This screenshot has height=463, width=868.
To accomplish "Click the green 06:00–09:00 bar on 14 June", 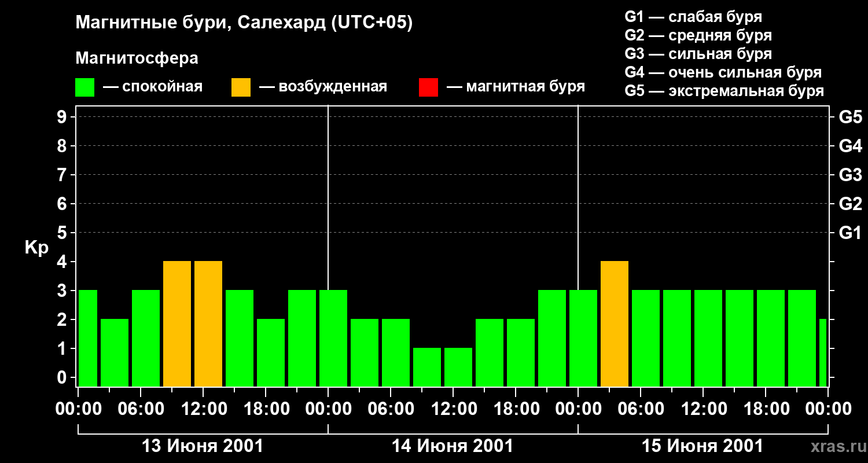I will pyautogui.click(x=396, y=353).
